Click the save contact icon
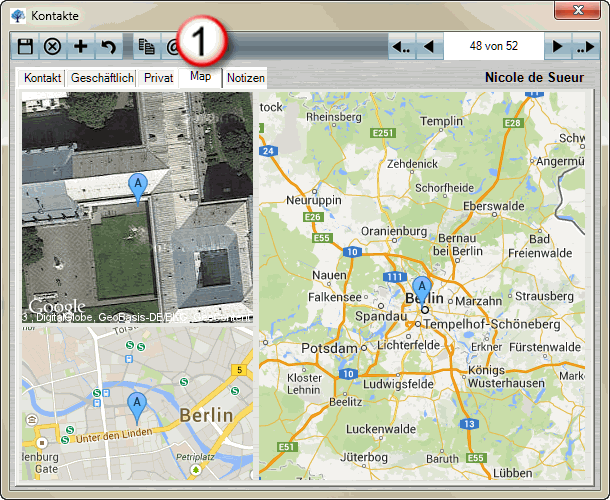This screenshot has width=610, height=500. click(x=26, y=46)
